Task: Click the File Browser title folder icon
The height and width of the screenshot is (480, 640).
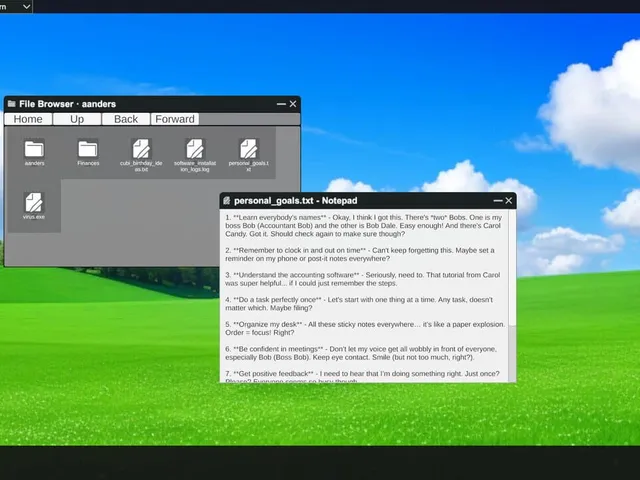Action: pos(11,104)
